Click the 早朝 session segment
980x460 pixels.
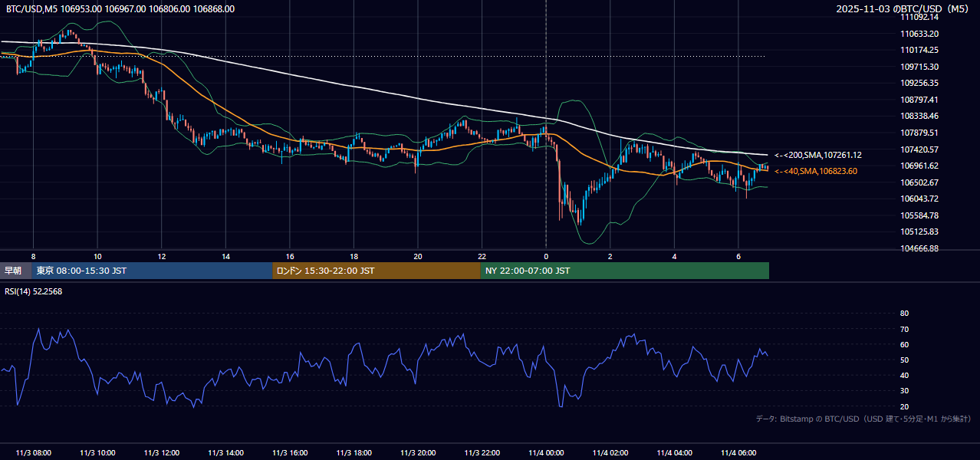pyautogui.click(x=15, y=271)
